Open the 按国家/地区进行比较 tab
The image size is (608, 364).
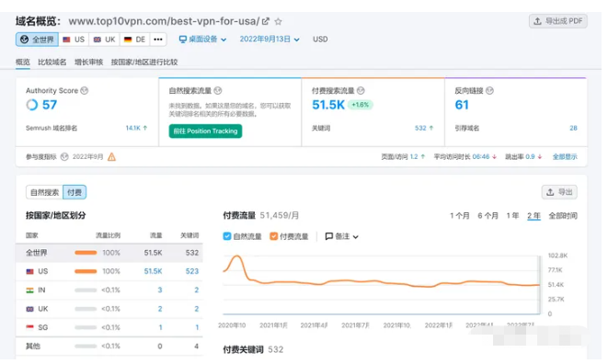pos(144,63)
